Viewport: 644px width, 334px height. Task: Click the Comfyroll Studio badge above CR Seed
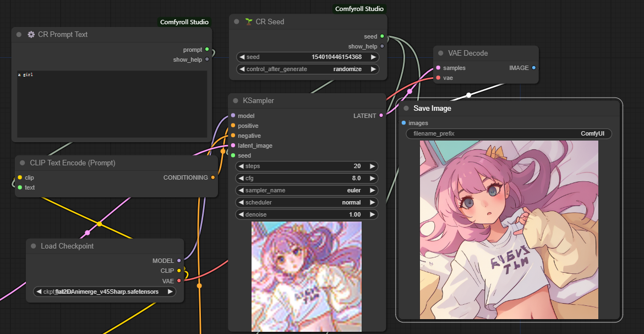click(x=359, y=9)
